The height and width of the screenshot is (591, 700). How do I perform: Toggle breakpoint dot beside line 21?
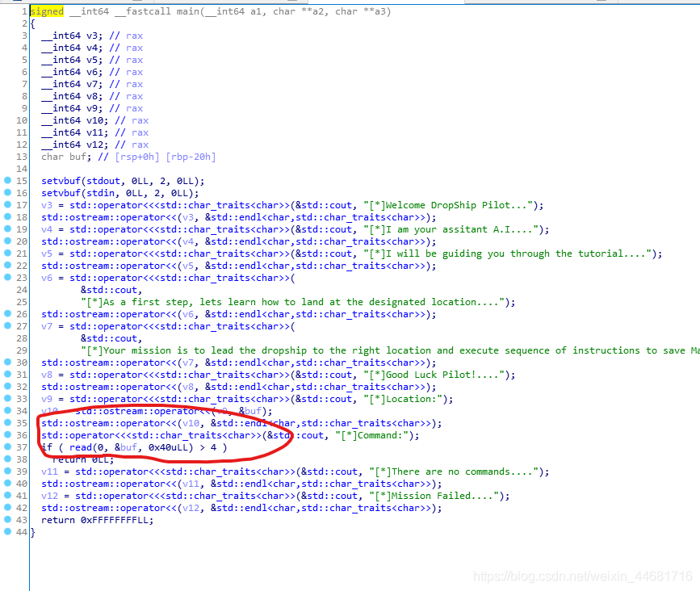[7, 253]
